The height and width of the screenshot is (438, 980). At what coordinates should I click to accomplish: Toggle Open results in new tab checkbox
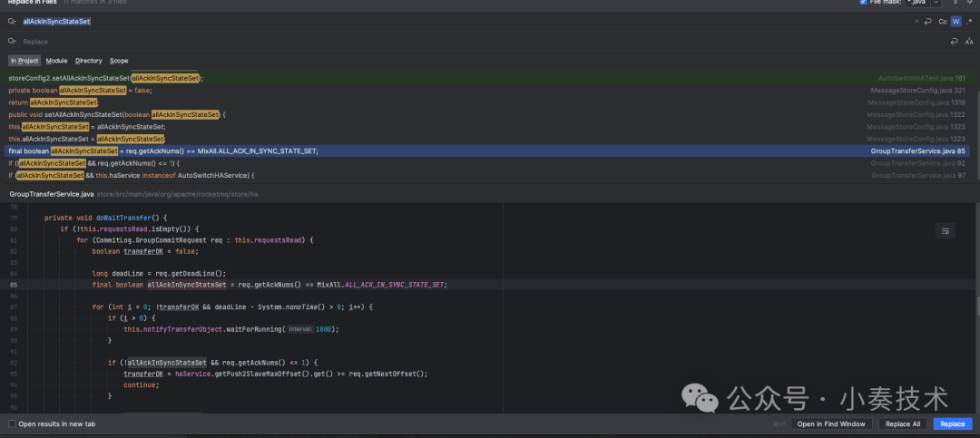(12, 424)
